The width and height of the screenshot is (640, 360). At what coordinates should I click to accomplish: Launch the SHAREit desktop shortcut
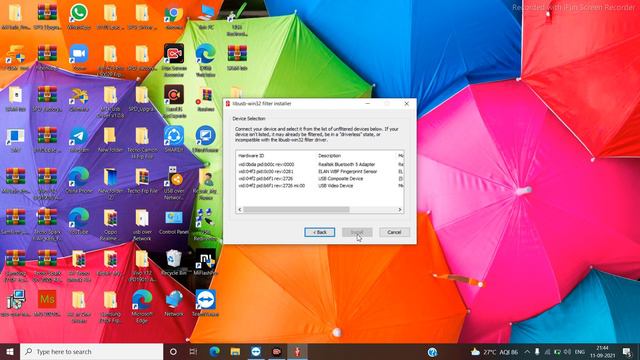tap(174, 140)
